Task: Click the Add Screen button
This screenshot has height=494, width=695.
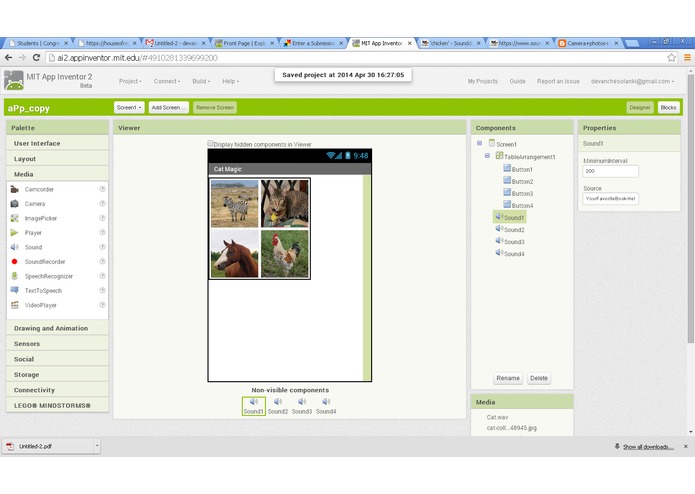Action: [168, 108]
